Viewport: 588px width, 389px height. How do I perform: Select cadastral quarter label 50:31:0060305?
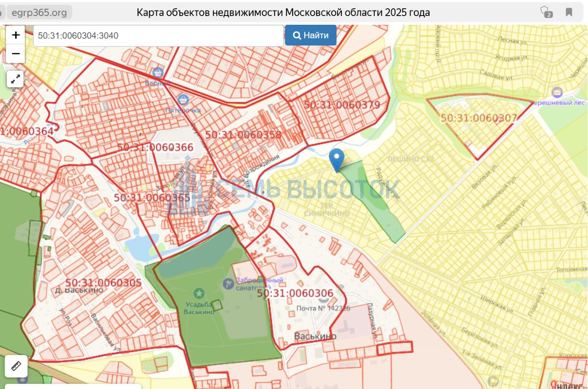(x=103, y=282)
